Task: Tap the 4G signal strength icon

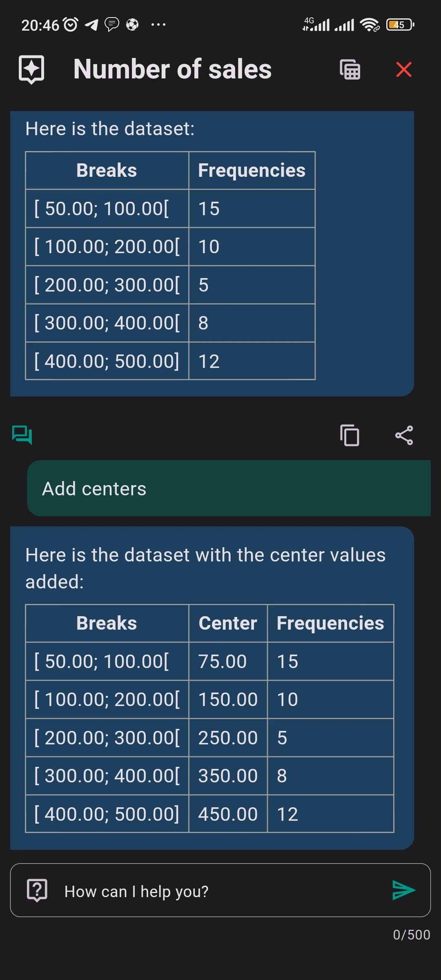Action: coord(316,24)
